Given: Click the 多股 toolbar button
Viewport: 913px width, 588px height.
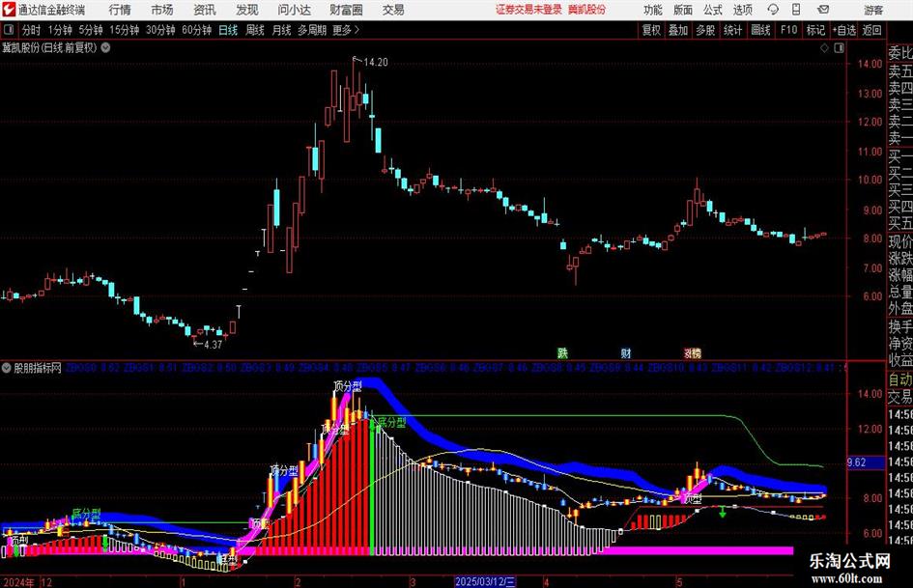Looking at the screenshot, I should click(705, 30).
